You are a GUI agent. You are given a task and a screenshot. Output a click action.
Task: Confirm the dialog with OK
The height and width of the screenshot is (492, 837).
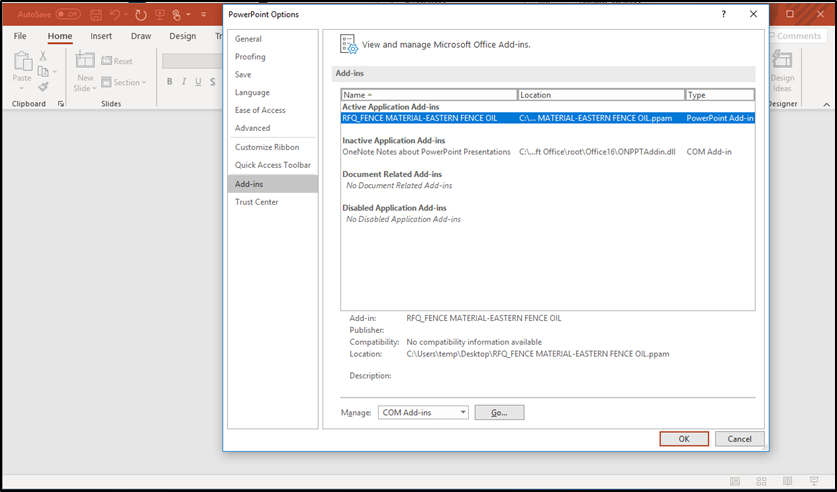click(x=684, y=439)
